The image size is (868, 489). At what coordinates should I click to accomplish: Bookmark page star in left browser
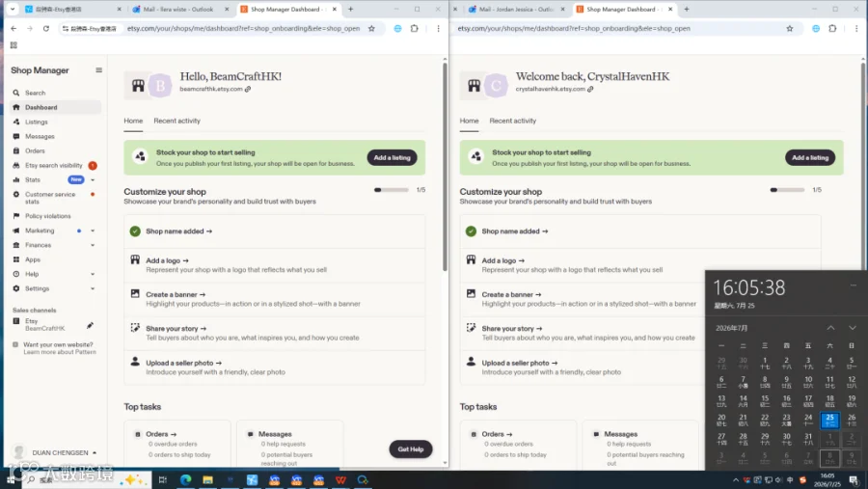tap(371, 28)
